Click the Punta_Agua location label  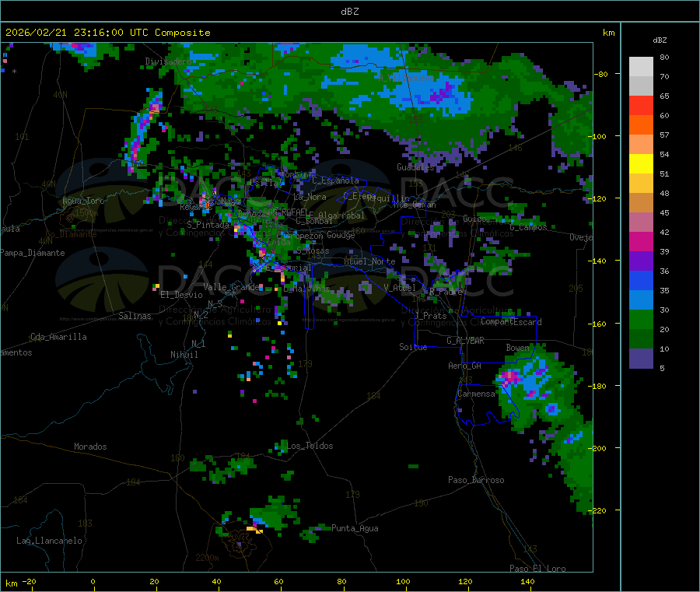(x=355, y=528)
